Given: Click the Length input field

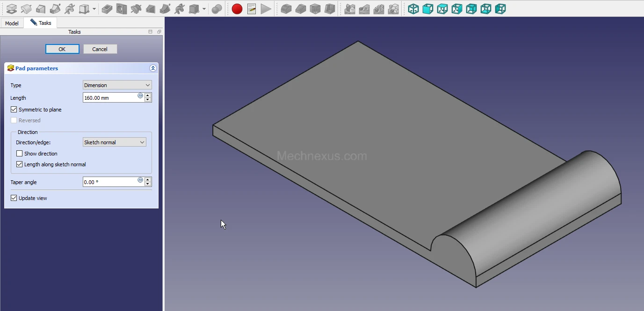Looking at the screenshot, I should tap(110, 98).
